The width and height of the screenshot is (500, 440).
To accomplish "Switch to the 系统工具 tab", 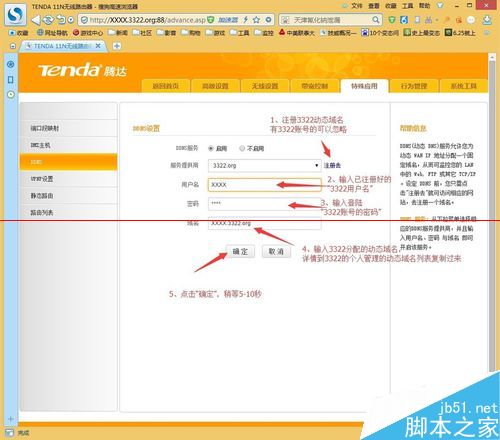I will click(x=464, y=86).
